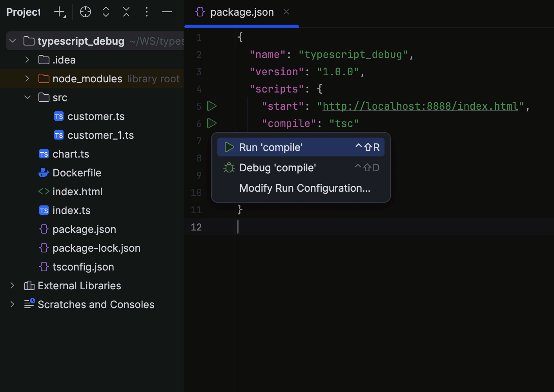Collapse the src folder
This screenshot has height=392, width=554.
click(27, 97)
